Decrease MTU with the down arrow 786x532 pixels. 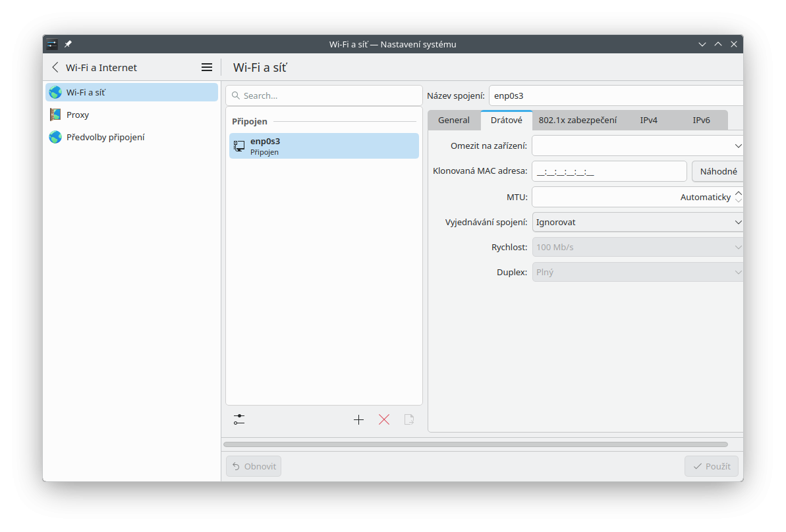(738, 200)
